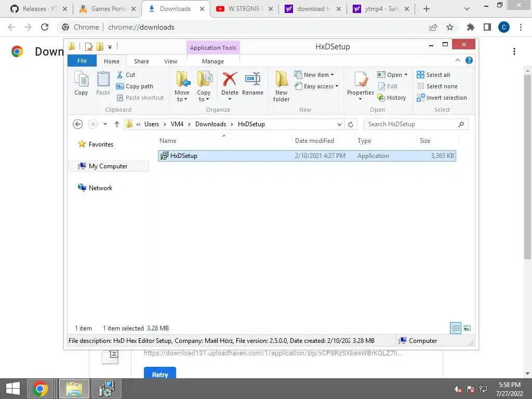
Task: Open the File ribbon tab
Action: 82,61
